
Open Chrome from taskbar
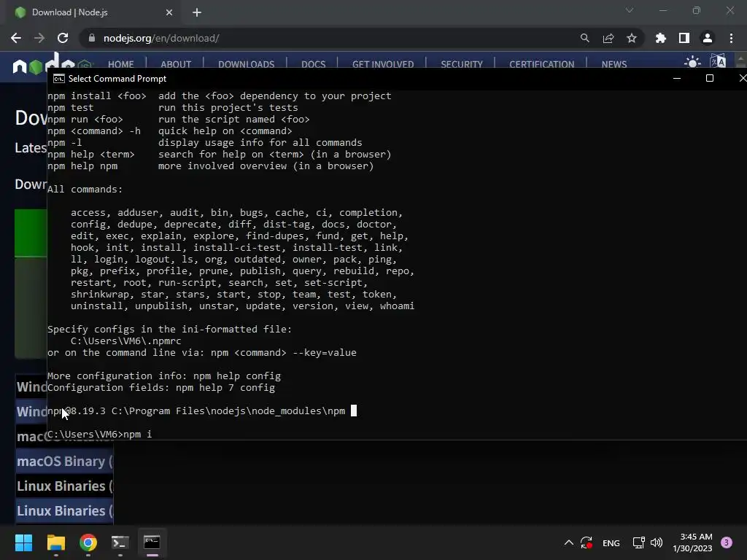[88, 542]
